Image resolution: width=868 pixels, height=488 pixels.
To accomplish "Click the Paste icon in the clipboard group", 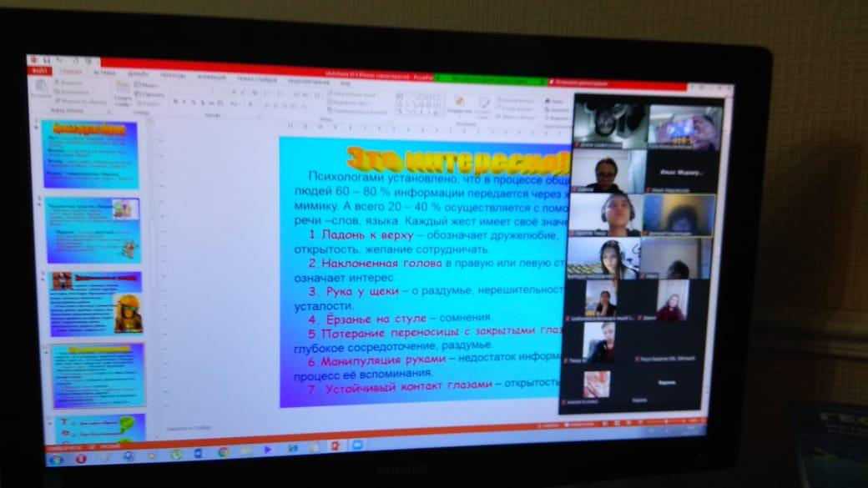I will click(x=40, y=90).
